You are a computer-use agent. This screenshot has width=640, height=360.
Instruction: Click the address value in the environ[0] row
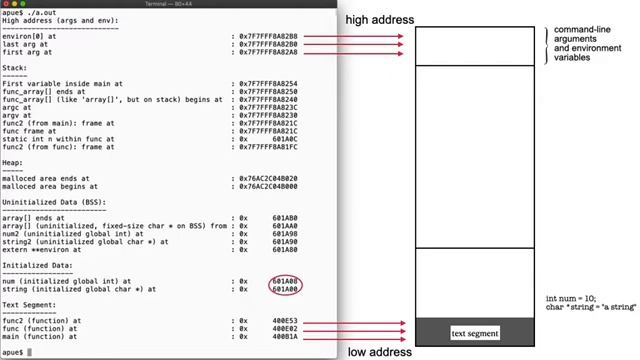(268, 36)
